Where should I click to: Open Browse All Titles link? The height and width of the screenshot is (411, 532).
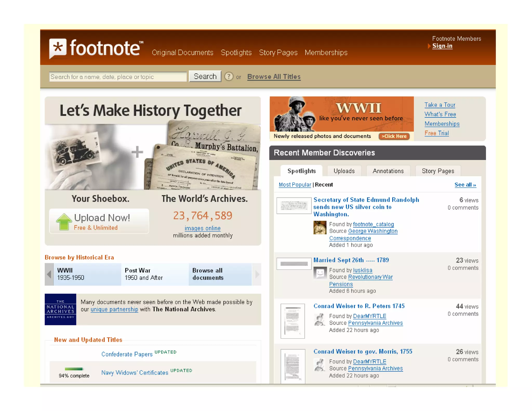pos(274,77)
